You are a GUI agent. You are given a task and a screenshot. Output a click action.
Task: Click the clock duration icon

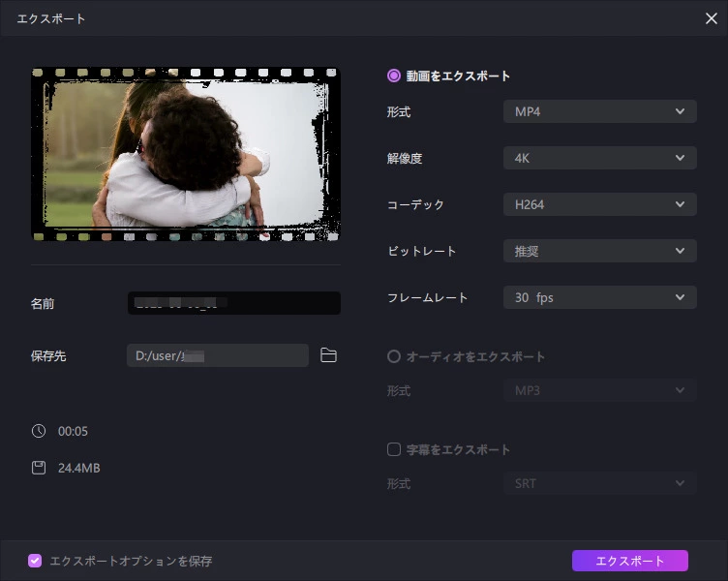(39, 431)
